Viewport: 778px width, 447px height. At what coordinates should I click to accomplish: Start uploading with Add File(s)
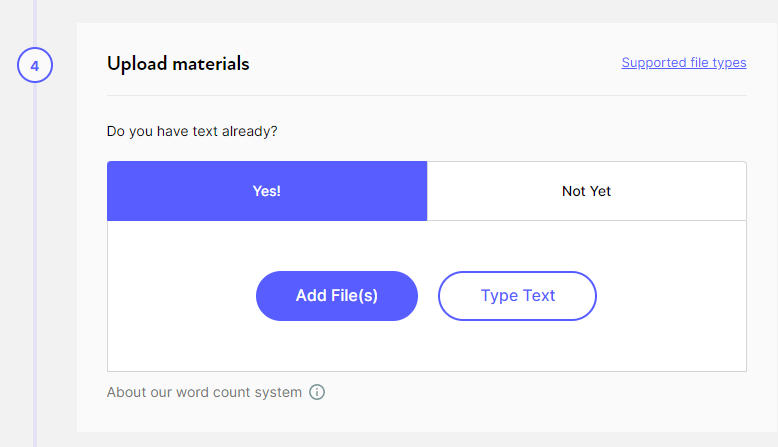(x=337, y=296)
